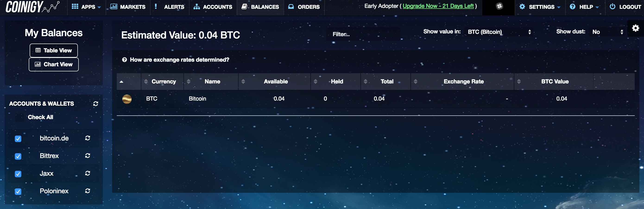Click the Settings gear icon in navbar
This screenshot has width=644, height=209.
click(522, 7)
